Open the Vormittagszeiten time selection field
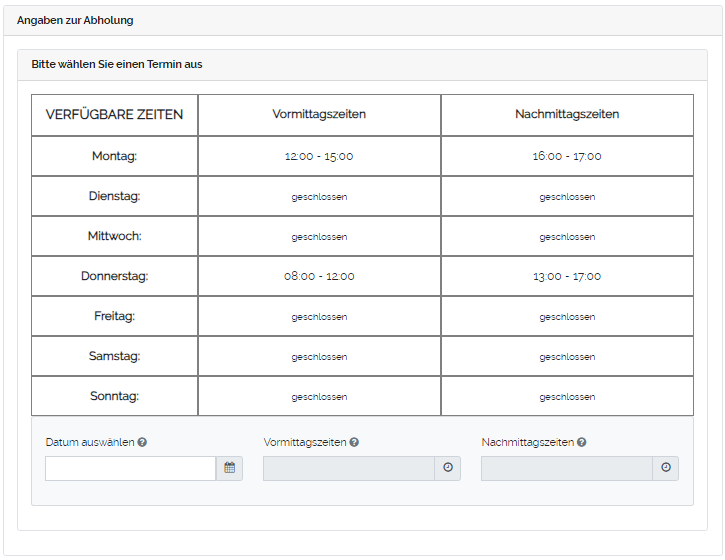The width and height of the screenshot is (725, 560). pyautogui.click(x=348, y=468)
